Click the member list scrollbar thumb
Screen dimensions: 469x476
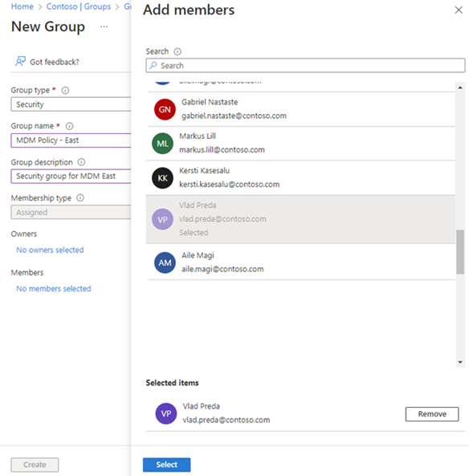click(x=460, y=252)
